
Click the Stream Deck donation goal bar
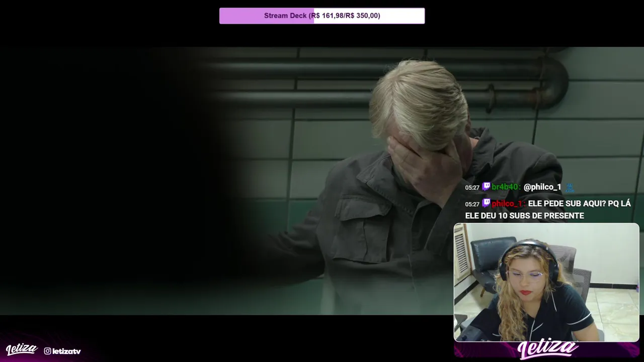(x=322, y=16)
